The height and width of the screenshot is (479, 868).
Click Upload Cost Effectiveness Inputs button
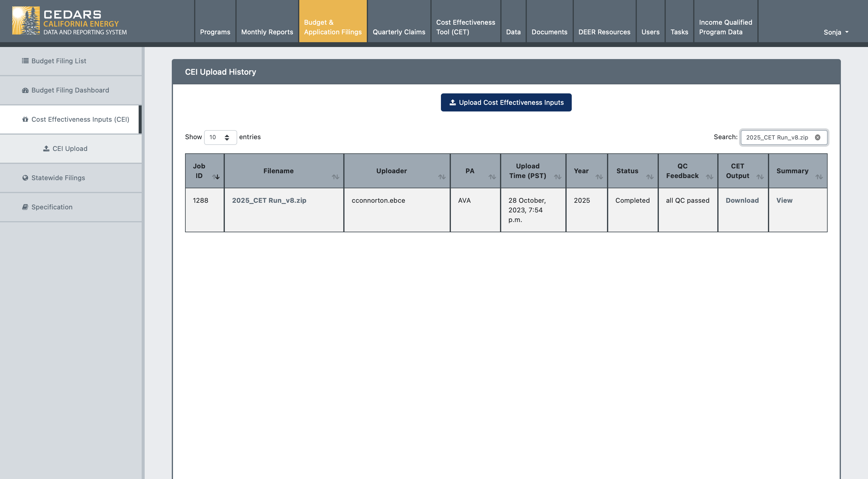tap(506, 102)
